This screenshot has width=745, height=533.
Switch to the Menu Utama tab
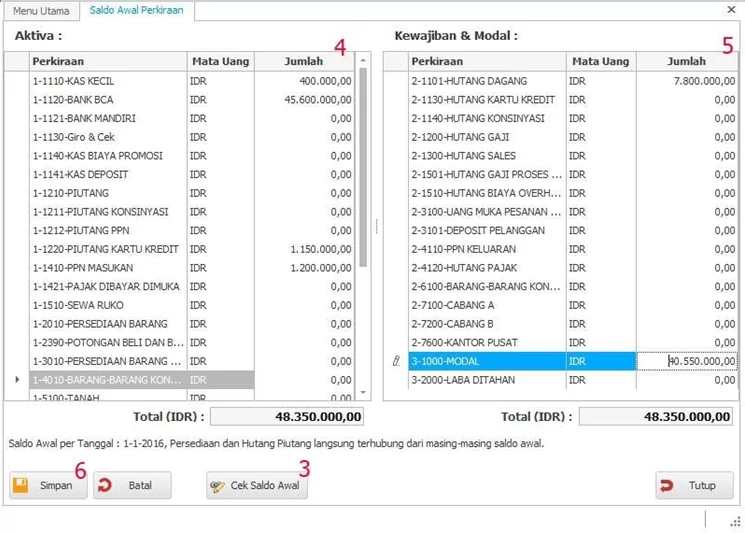41,10
